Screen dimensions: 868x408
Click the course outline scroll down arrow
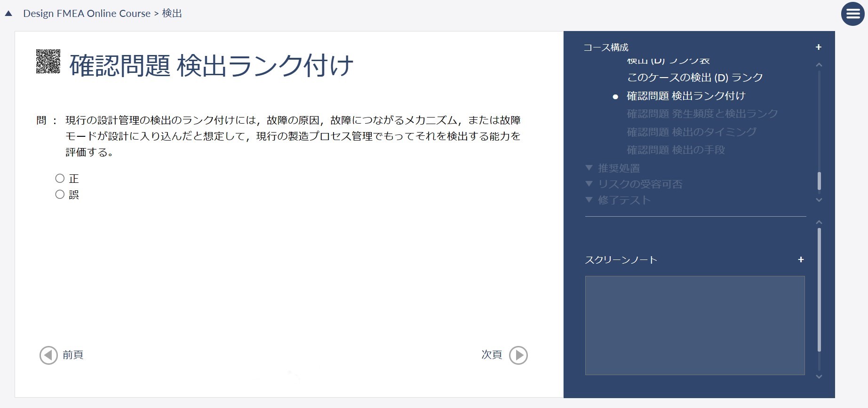point(819,200)
